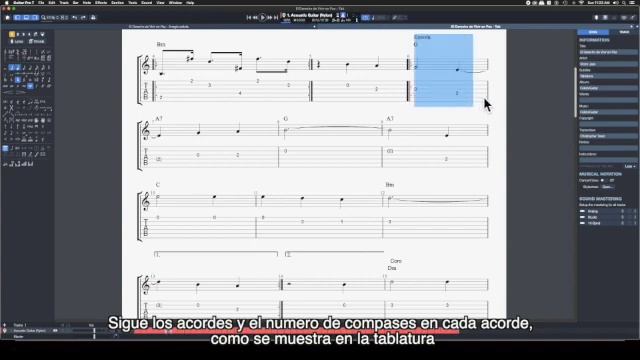This screenshot has width=640, height=360.
Task: Toggle the second Sound Mastering effect
Action: [x=582, y=217]
